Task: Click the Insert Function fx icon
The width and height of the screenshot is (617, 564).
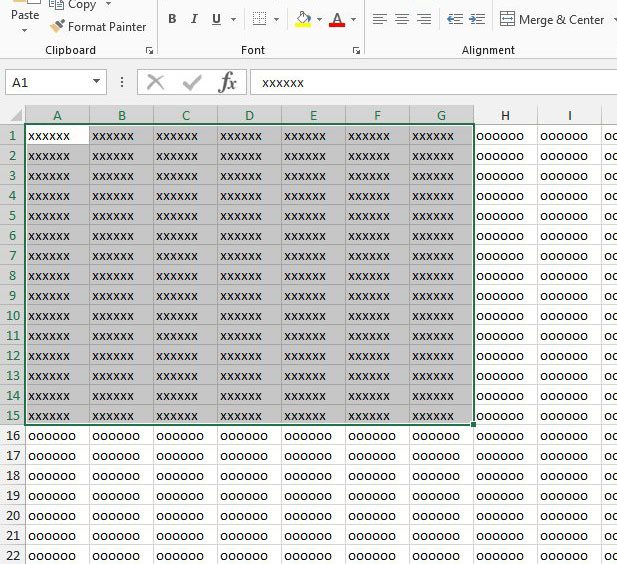Action: (x=228, y=82)
